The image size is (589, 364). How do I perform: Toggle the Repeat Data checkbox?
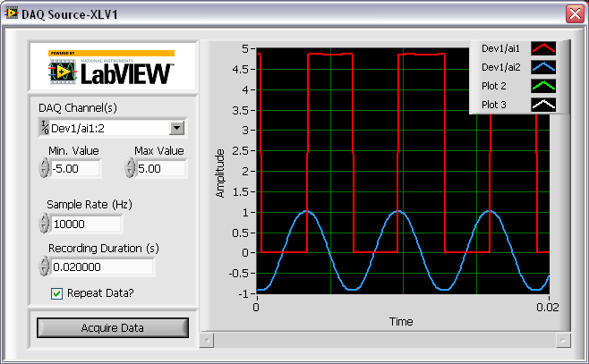click(57, 292)
